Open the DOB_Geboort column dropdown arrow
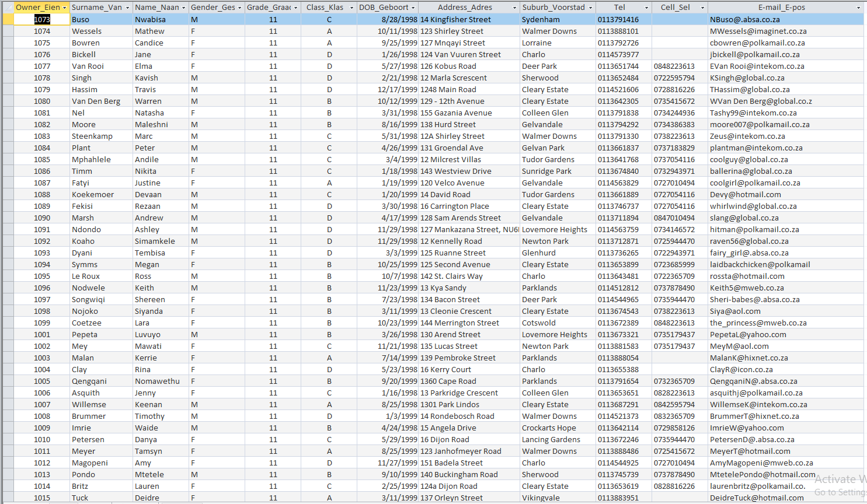 (x=413, y=8)
